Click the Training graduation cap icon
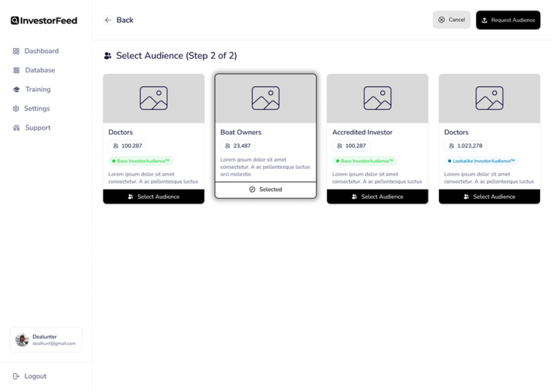The image size is (552, 392). [x=16, y=90]
